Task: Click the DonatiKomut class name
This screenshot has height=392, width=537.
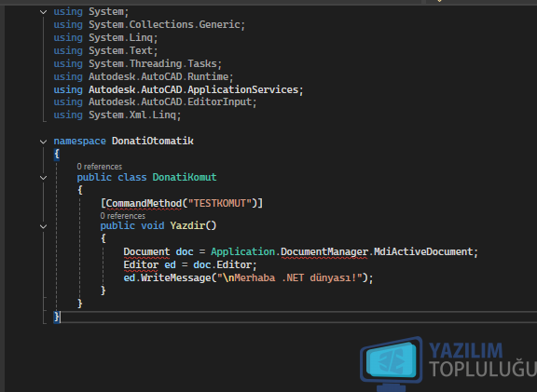Action: click(185, 177)
